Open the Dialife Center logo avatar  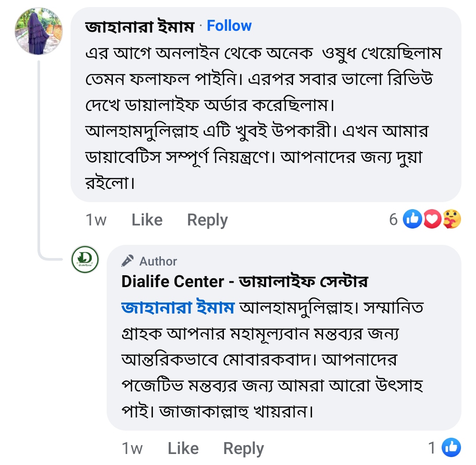85,259
